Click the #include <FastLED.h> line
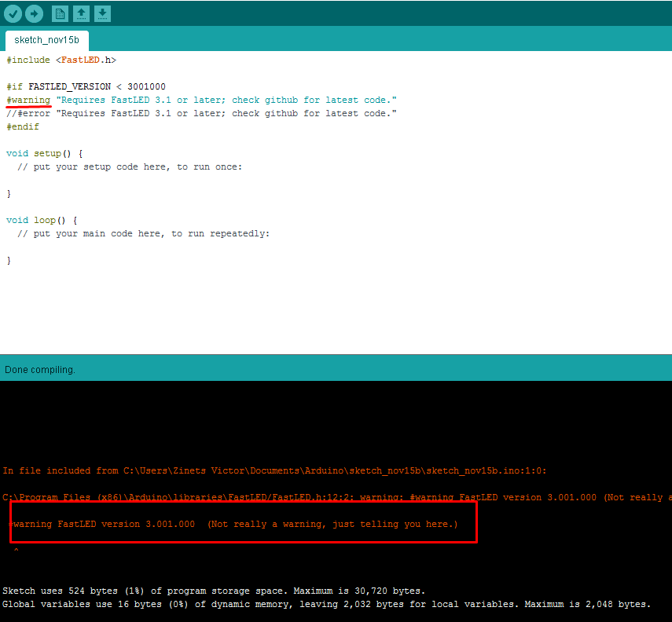Screen dimensions: 672x622 click(61, 60)
